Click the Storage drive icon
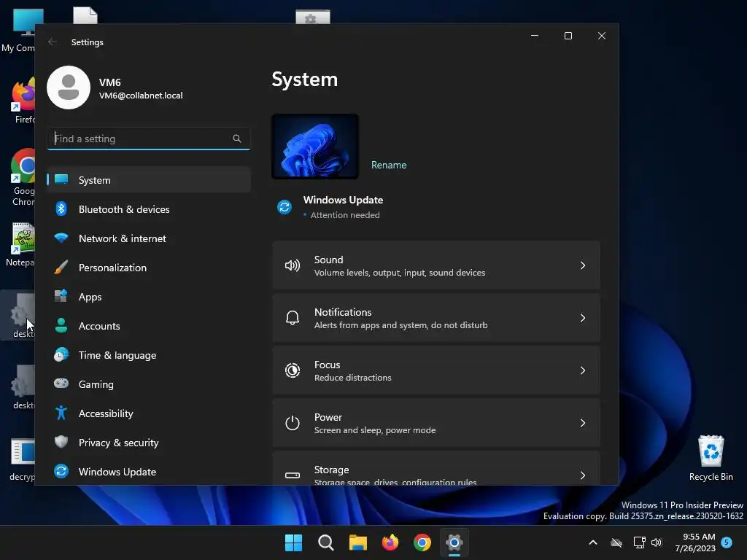The image size is (747, 560). [293, 475]
